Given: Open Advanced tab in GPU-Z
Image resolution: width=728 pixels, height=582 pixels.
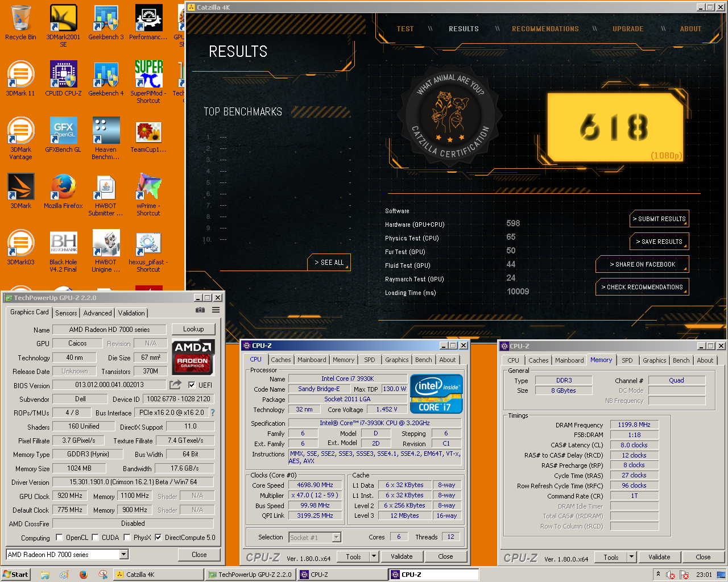Looking at the screenshot, I should [x=97, y=313].
